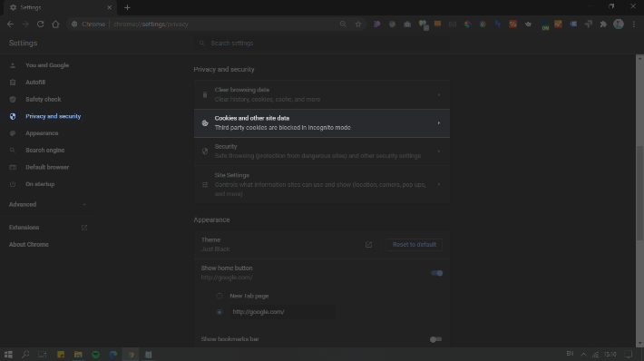Screen dimensions: 644x361
Task: Open the Extensions puzzle-piece menu
Action: pos(603,24)
